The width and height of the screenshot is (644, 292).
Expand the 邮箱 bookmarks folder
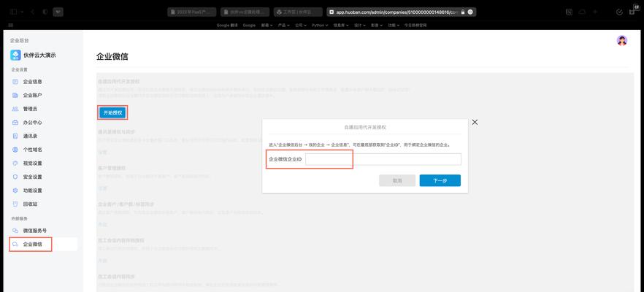[x=267, y=25]
